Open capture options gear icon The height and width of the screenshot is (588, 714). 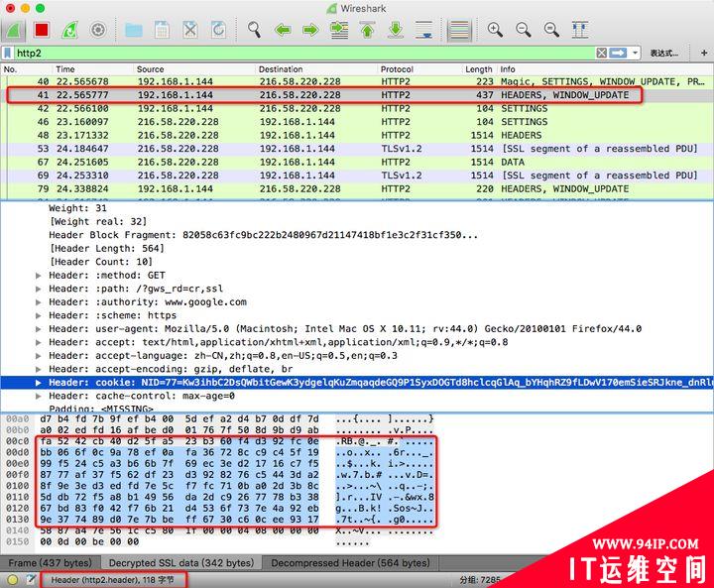98,30
